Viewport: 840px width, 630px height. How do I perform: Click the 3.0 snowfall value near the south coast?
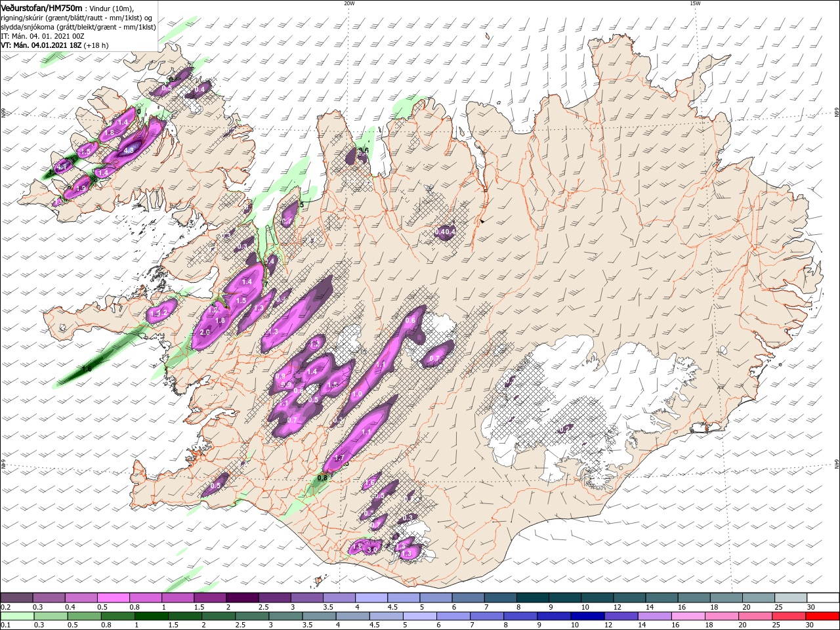tap(373, 550)
